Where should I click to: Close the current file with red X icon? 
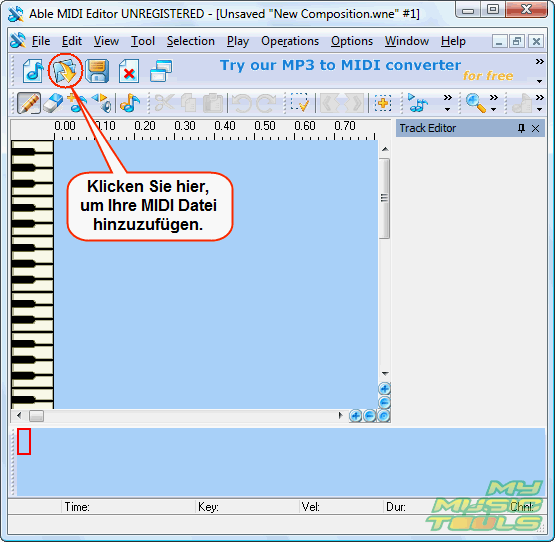[x=129, y=71]
